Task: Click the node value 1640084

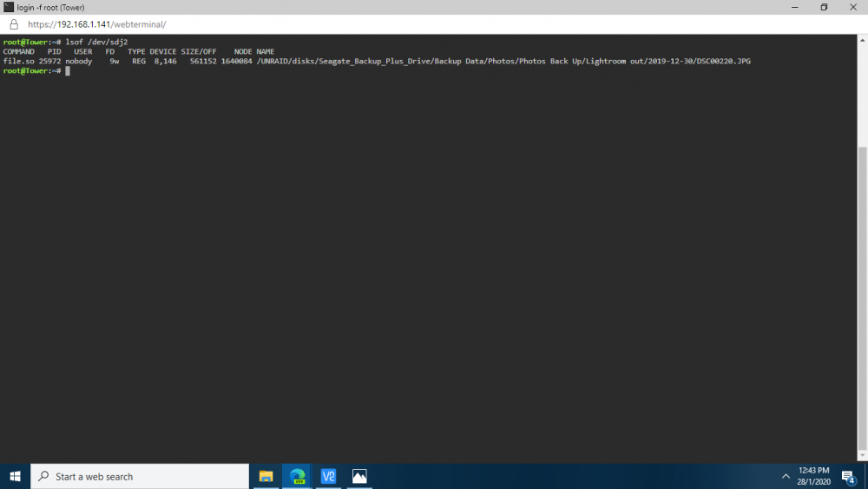Action: point(236,61)
